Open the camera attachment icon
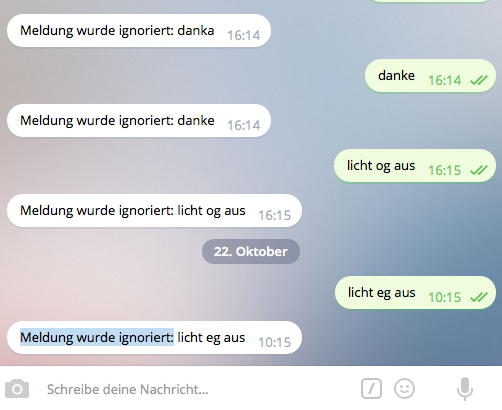The height and width of the screenshot is (410, 502). [17, 389]
